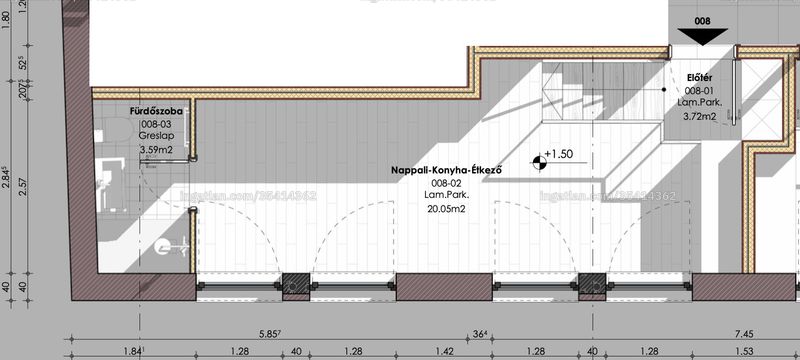Click the "1.53" dimension value

pyautogui.click(x=745, y=351)
